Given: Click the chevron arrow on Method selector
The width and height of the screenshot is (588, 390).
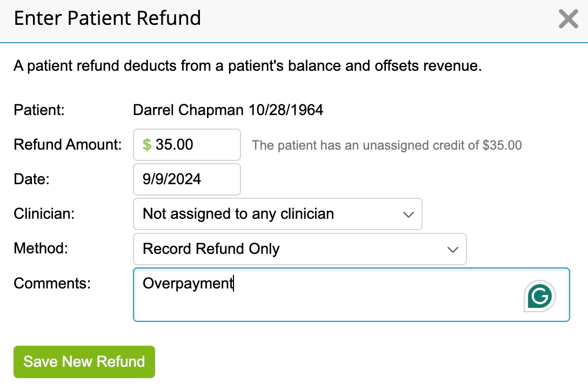Looking at the screenshot, I should 453,250.
